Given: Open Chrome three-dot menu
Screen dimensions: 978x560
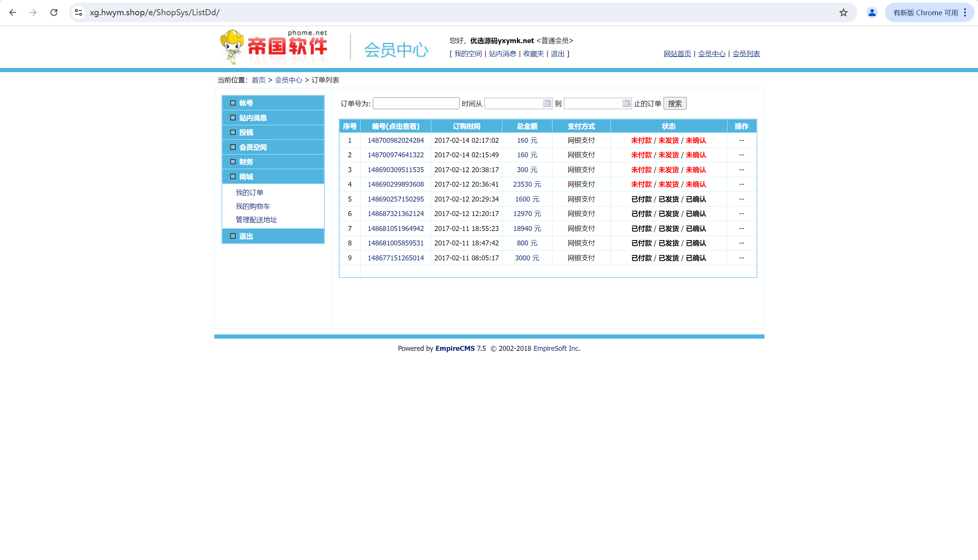Looking at the screenshot, I should 965,12.
